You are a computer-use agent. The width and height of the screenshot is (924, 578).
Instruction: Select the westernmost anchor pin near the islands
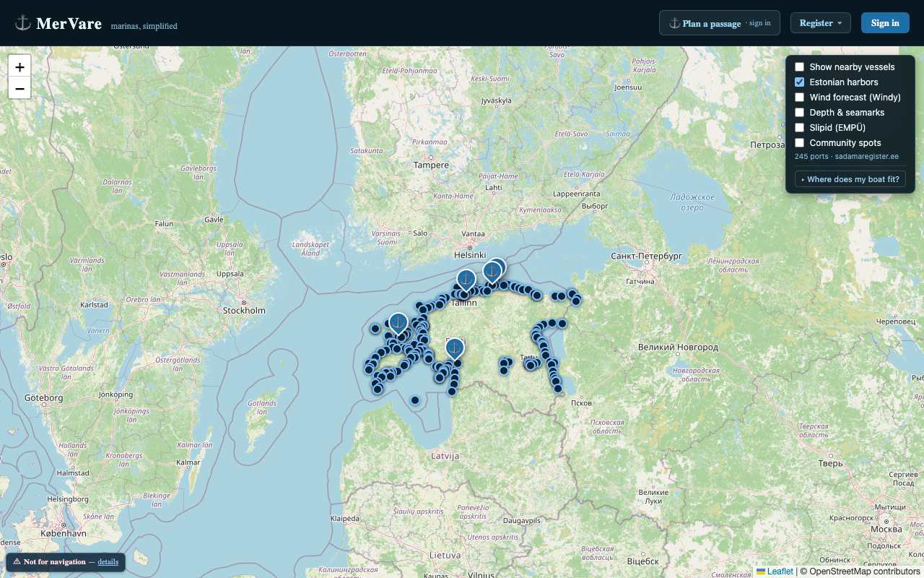pyautogui.click(x=398, y=323)
